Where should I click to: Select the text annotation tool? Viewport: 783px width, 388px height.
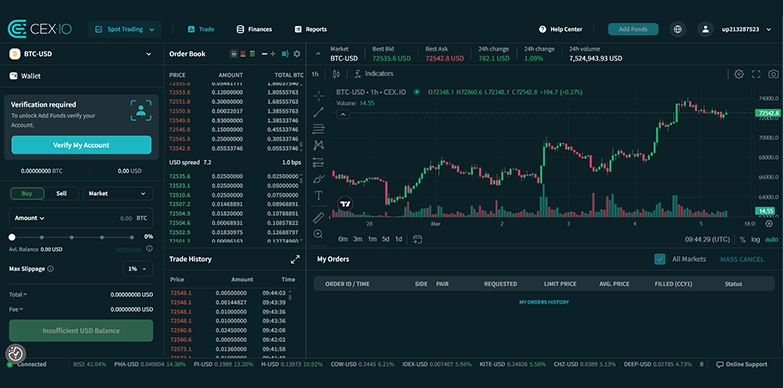click(x=318, y=195)
